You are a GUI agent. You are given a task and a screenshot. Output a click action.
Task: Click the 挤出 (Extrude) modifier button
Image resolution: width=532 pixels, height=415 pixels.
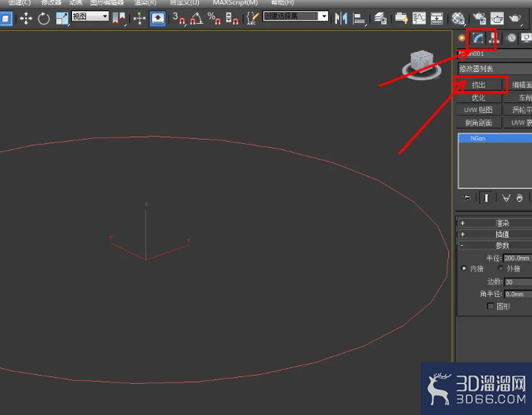pos(479,85)
